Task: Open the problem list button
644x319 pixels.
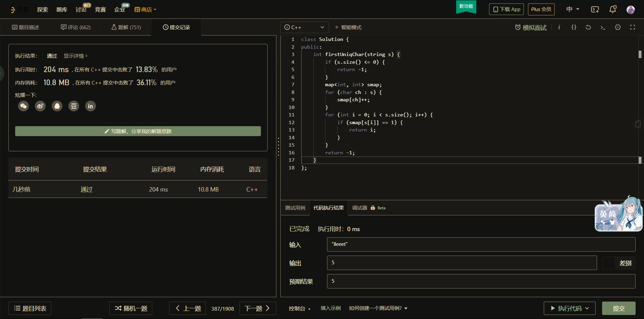Action: click(30, 308)
